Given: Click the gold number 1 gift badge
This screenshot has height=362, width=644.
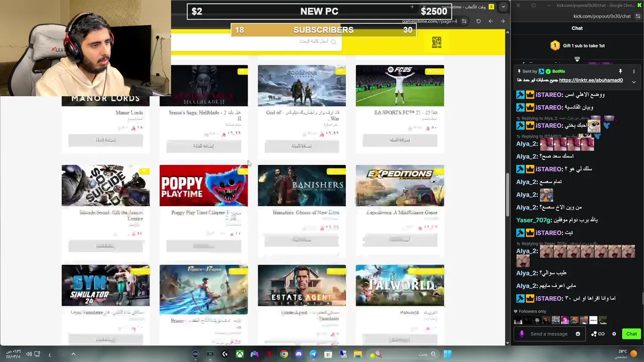Looking at the screenshot, I should tap(555, 46).
